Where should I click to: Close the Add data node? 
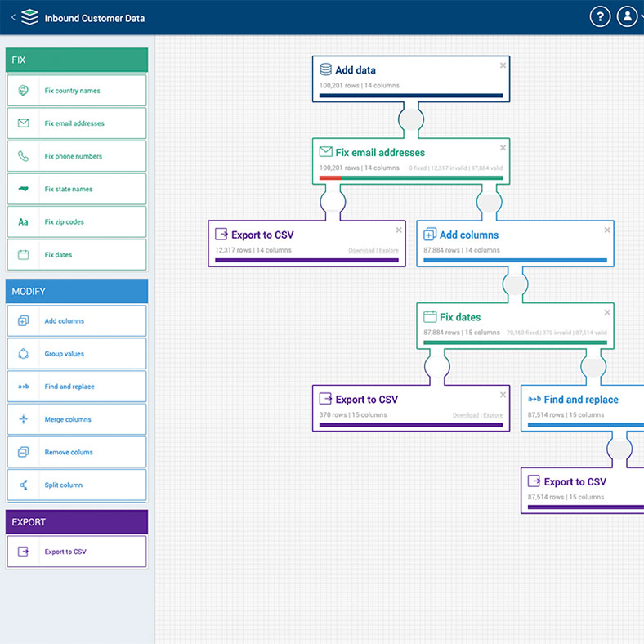(503, 65)
